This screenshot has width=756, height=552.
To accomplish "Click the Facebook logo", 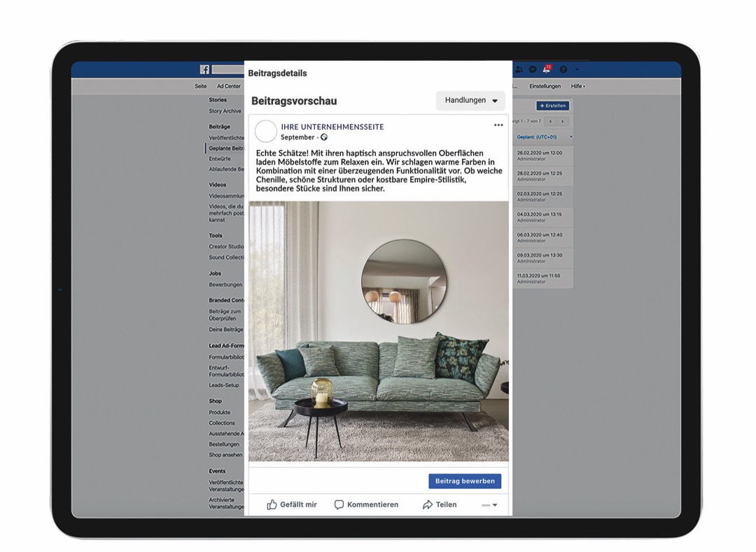I will (204, 69).
